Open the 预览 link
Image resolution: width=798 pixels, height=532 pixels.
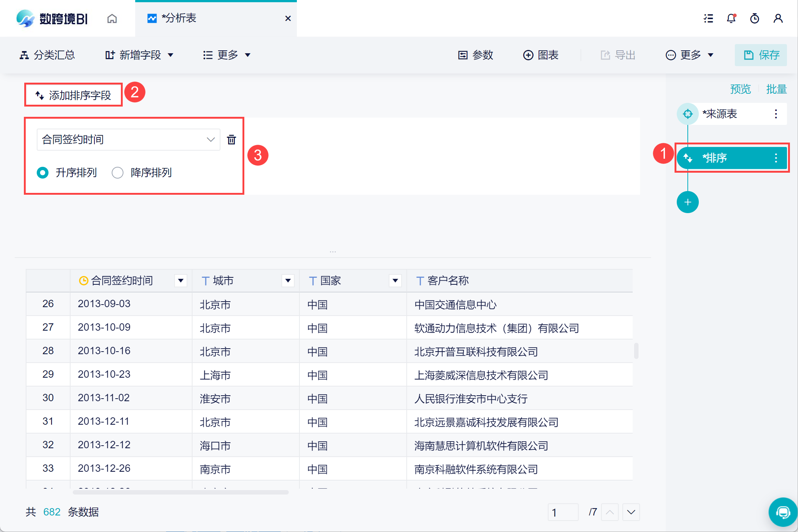click(740, 89)
